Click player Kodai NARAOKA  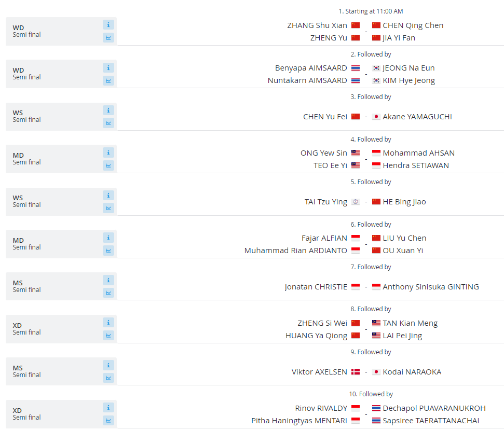[414, 372]
